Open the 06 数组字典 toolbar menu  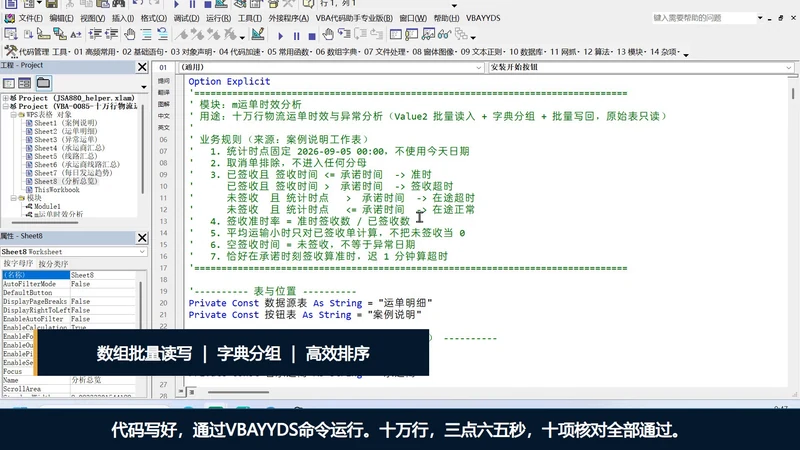[336, 52]
